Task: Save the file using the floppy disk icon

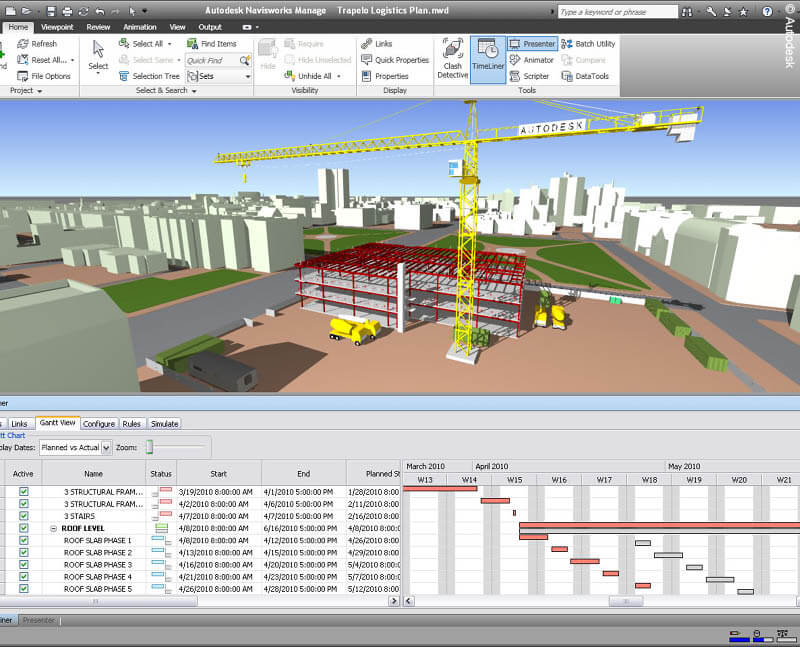Action: tap(51, 11)
